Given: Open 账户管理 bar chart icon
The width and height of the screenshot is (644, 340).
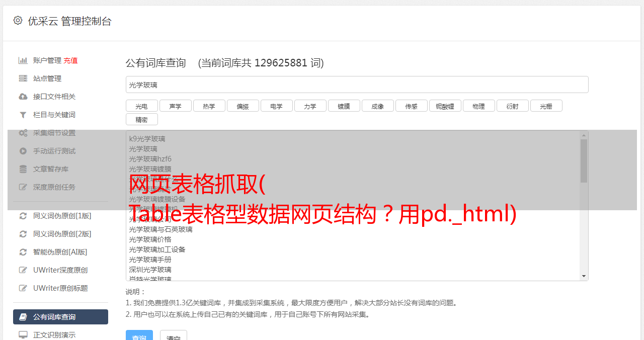Looking at the screenshot, I should (23, 60).
